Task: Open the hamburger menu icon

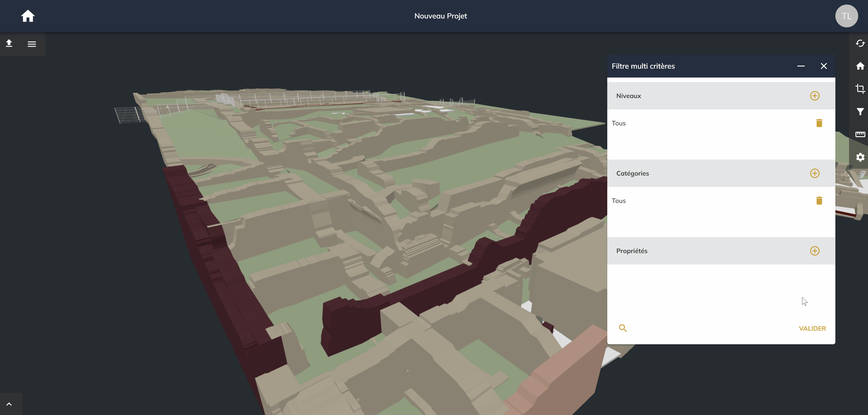Action: [x=32, y=44]
